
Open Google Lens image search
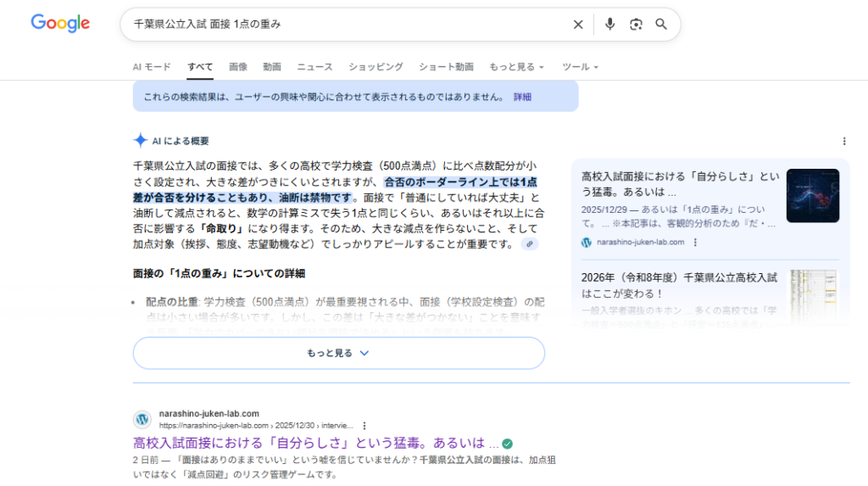coord(636,25)
